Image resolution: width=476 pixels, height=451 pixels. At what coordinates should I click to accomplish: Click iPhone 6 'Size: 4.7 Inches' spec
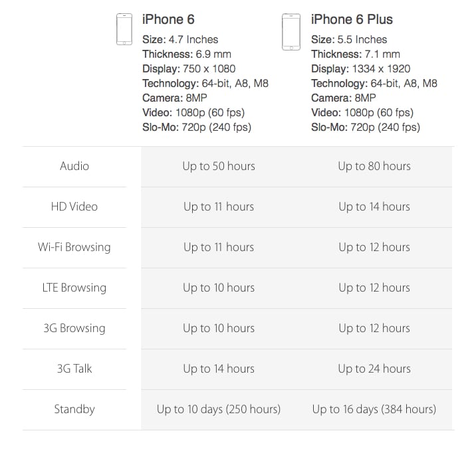point(180,39)
